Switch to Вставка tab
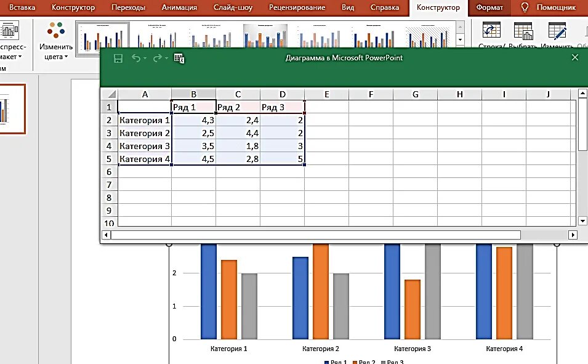This screenshot has width=588, height=364. 22,7
